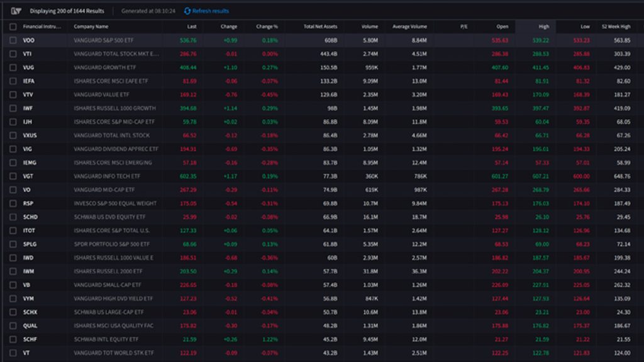Check the IWM row checkbox
Image resolution: width=644 pixels, height=362 pixels.
pos(13,271)
